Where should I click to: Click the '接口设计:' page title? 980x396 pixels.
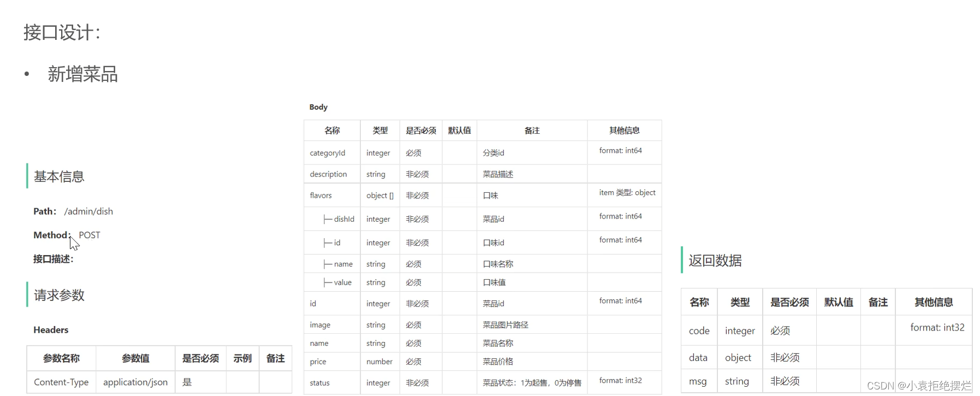pyautogui.click(x=62, y=33)
